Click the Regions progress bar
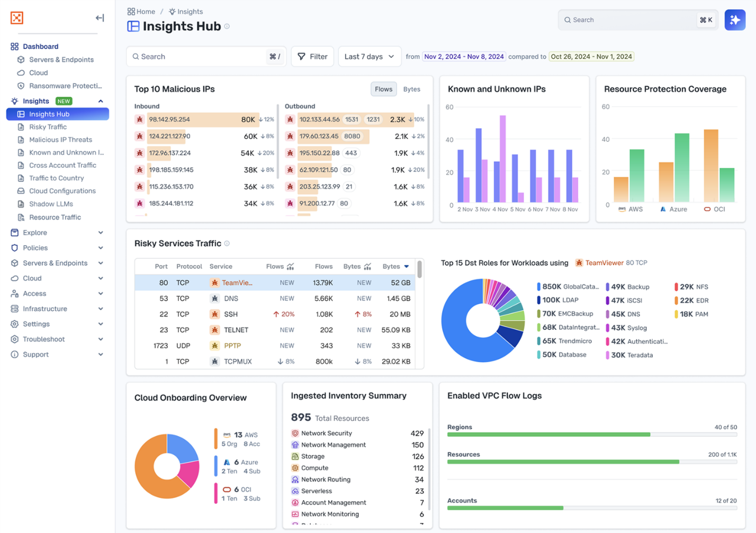This screenshot has height=533, width=756. [x=592, y=435]
